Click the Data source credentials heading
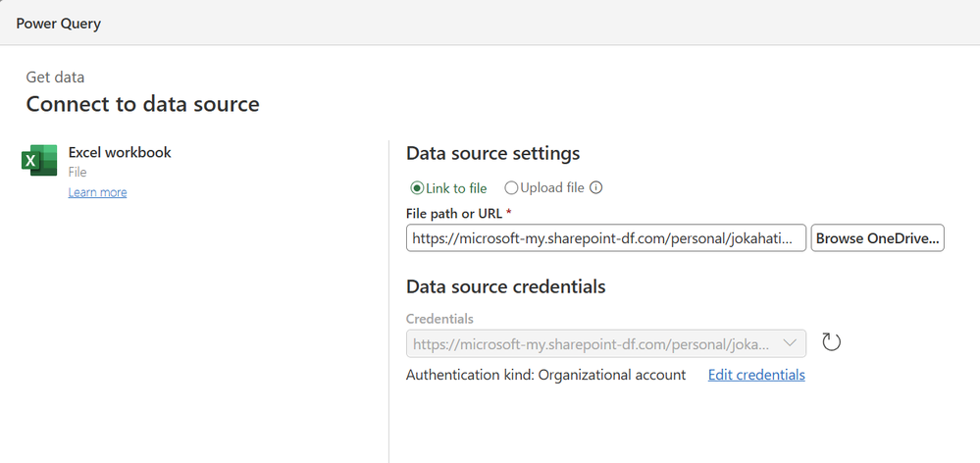The image size is (980, 463). [505, 287]
